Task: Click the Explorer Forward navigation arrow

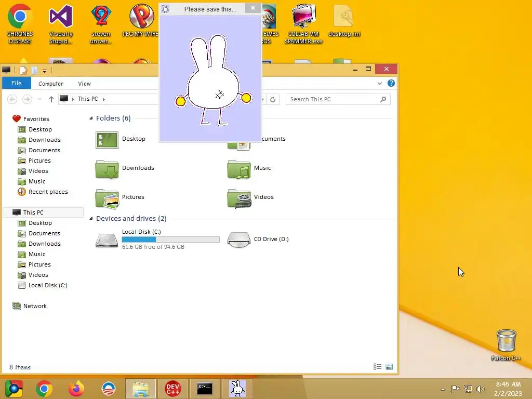Action: [27, 99]
